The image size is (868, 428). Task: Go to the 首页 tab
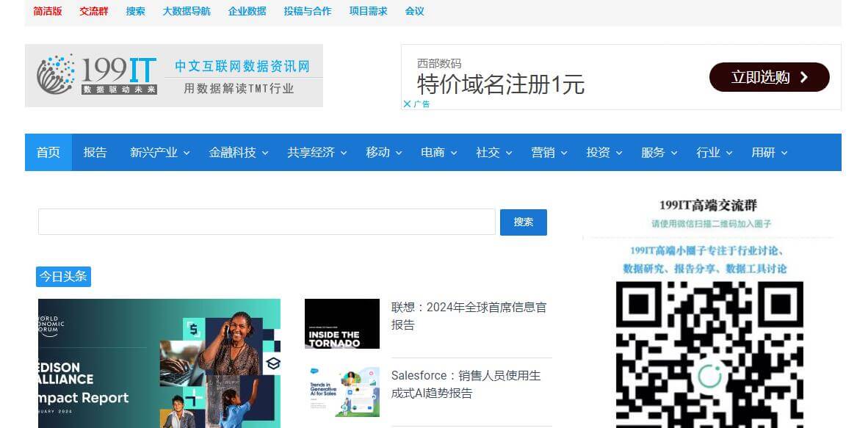pos(48,153)
